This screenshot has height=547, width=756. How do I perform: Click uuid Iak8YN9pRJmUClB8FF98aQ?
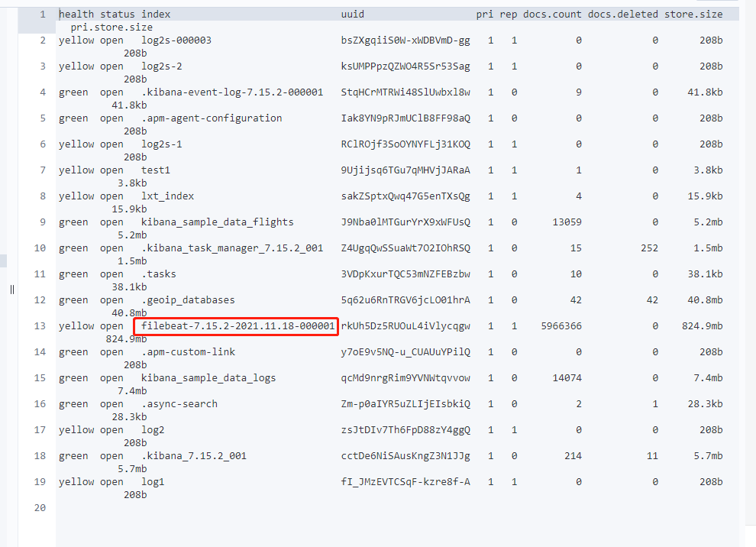(x=405, y=118)
